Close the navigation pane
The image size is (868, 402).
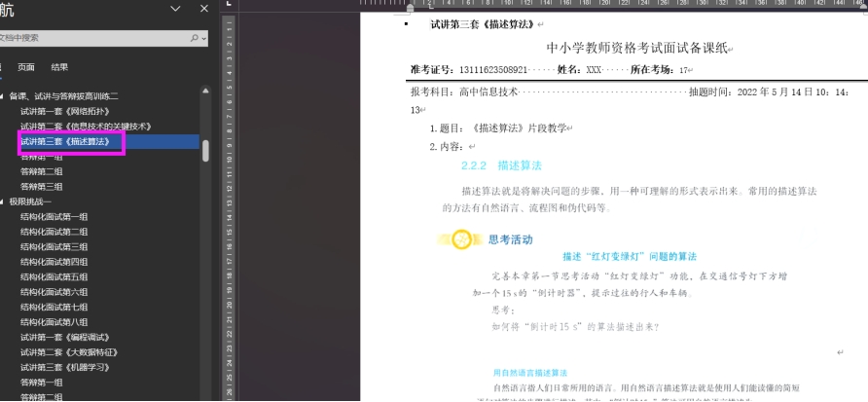203,9
